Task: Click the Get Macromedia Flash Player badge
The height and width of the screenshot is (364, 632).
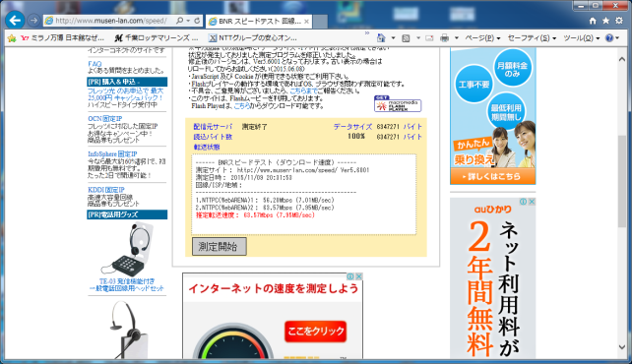Action: [398, 104]
